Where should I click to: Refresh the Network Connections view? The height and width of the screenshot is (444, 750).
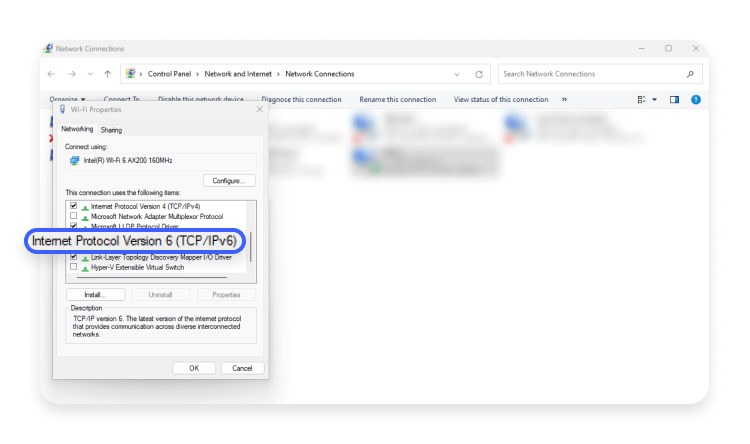tap(479, 74)
